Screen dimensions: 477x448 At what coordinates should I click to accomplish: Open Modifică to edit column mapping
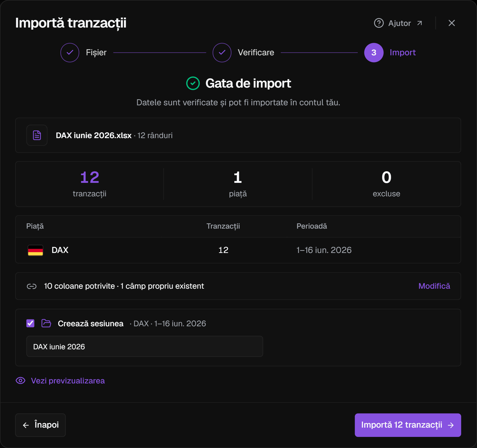tap(434, 286)
